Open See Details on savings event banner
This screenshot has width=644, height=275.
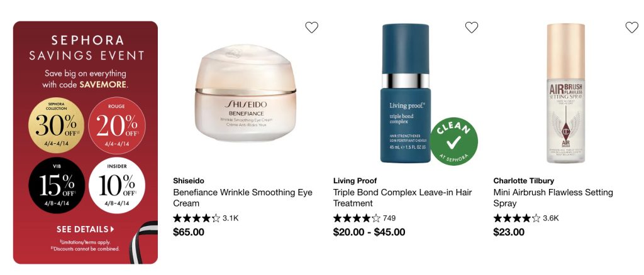(x=86, y=229)
